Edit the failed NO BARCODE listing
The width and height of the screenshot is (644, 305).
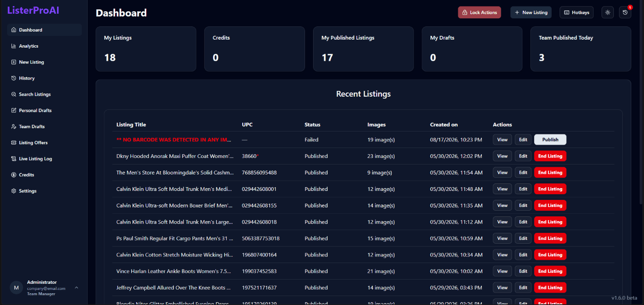pos(523,140)
